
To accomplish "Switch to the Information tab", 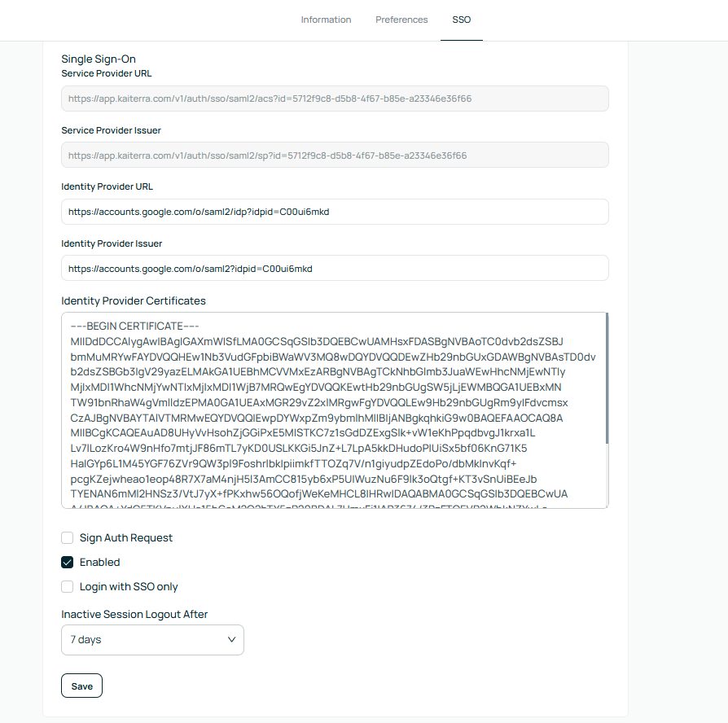I will 326,20.
